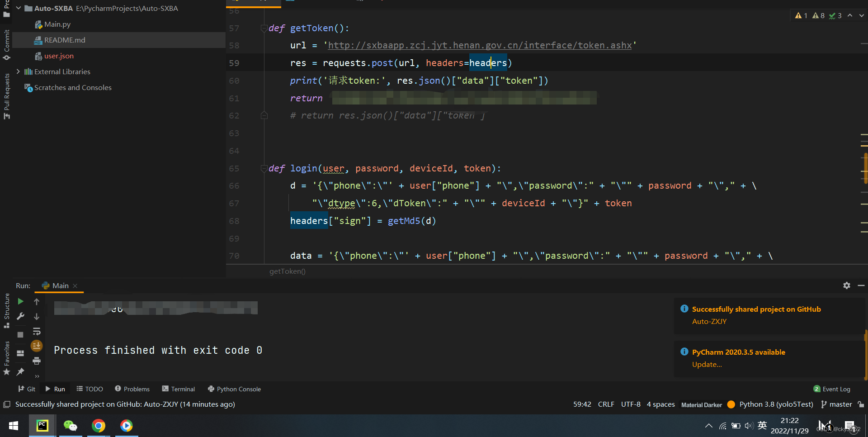Viewport: 868px width, 437px height.
Task: Change Python 3.8 (yolo5Test) interpreter
Action: (776, 404)
